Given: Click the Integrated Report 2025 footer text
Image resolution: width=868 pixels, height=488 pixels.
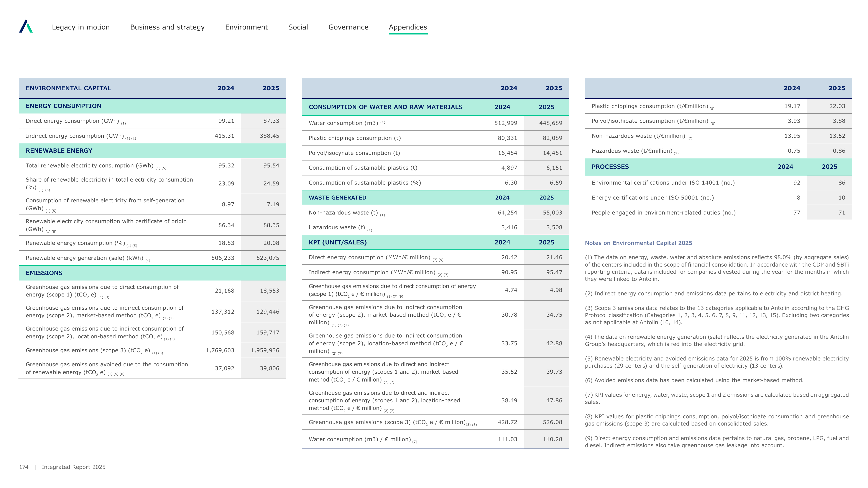Looking at the screenshot, I should point(74,467).
